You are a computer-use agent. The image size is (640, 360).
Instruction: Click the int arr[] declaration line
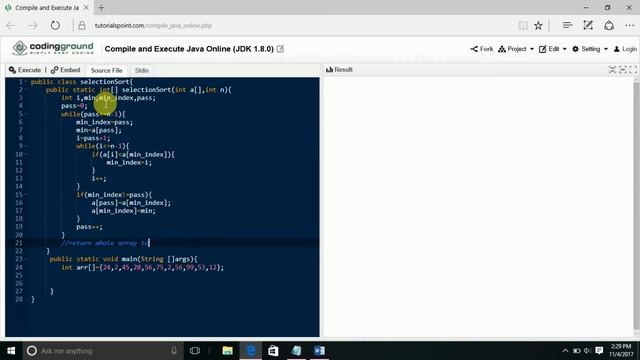pyautogui.click(x=142, y=267)
